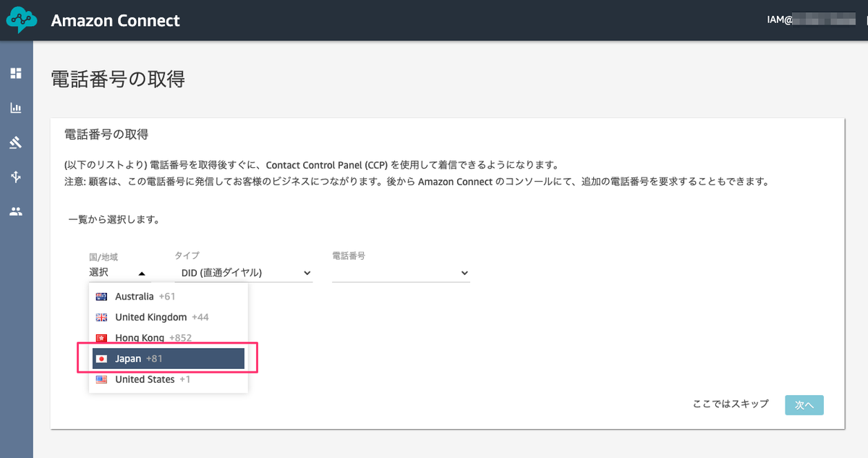Screen dimensions: 868x458
Task: Click the 国/地域 field label
Action: pyautogui.click(x=103, y=256)
